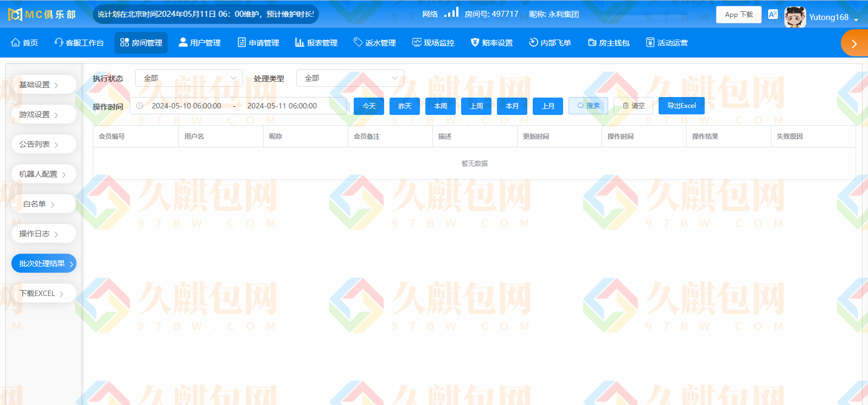Click the language translate icon
This screenshot has width=868, height=405.
[773, 15]
